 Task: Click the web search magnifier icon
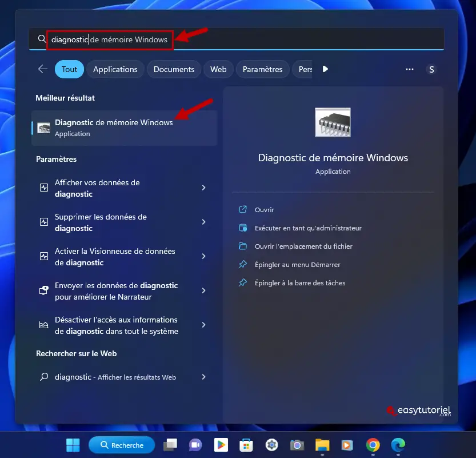(x=44, y=377)
